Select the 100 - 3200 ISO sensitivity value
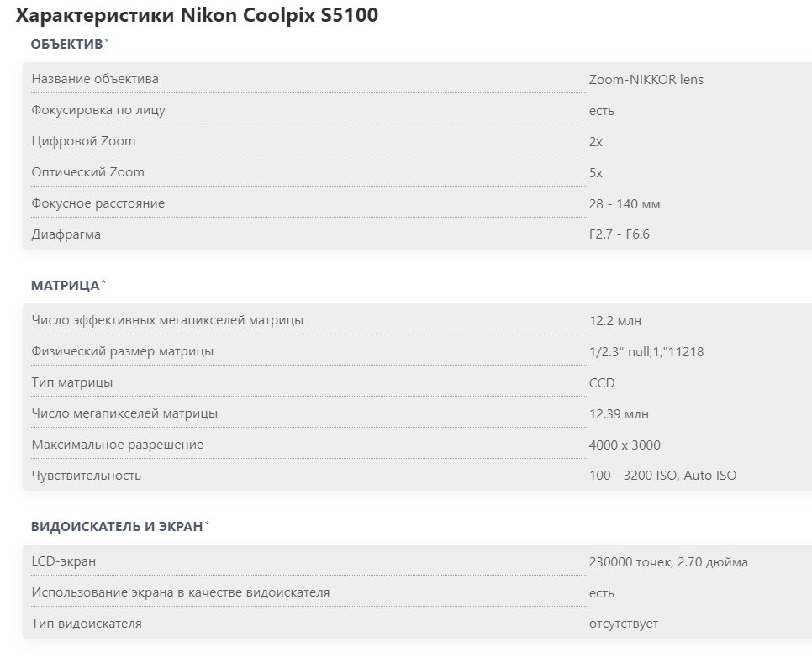812x658 pixels. coord(662,476)
